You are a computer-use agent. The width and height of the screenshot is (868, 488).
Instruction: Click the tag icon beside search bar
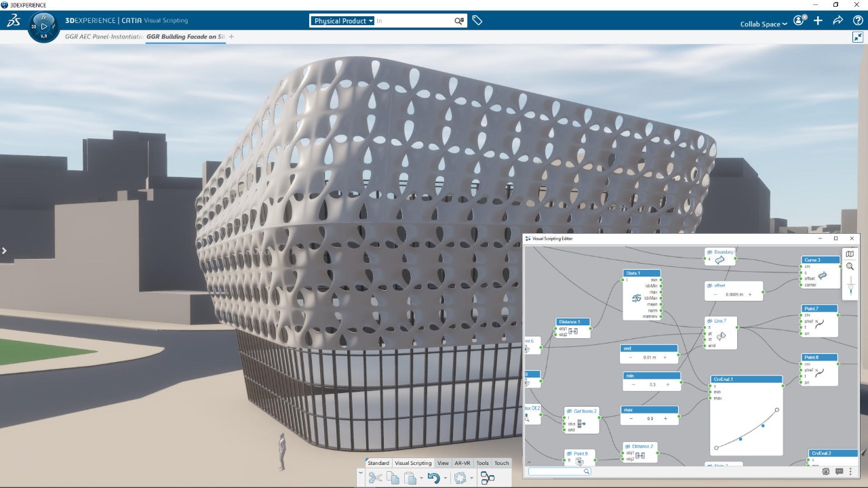coord(477,21)
